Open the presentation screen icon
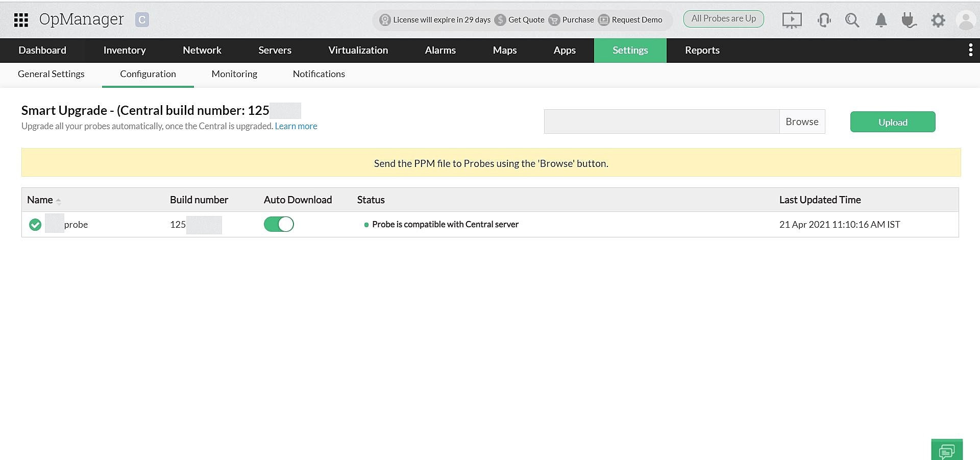The width and height of the screenshot is (980, 460). tap(792, 20)
